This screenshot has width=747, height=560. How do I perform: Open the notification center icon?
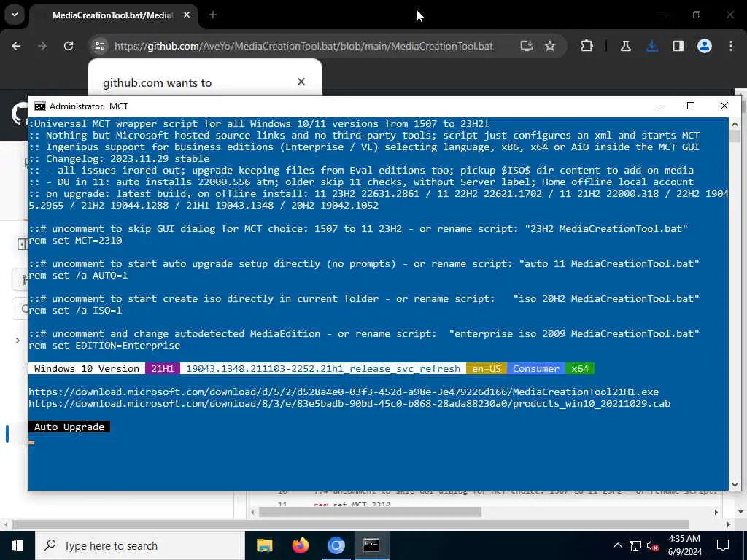click(x=723, y=545)
